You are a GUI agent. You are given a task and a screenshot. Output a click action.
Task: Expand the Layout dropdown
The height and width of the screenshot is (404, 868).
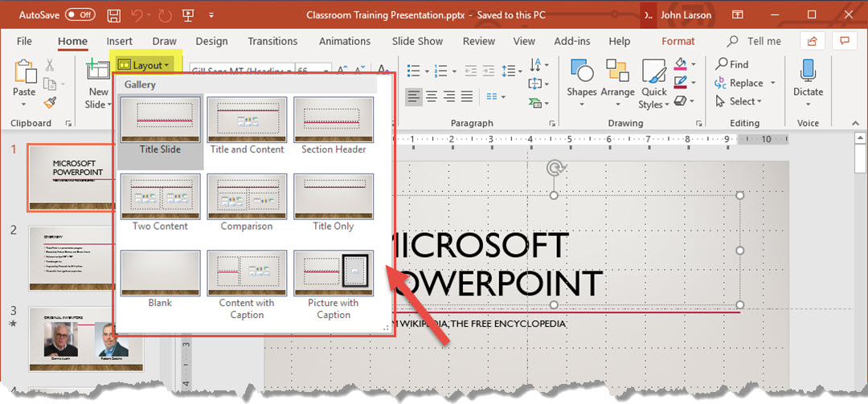145,65
